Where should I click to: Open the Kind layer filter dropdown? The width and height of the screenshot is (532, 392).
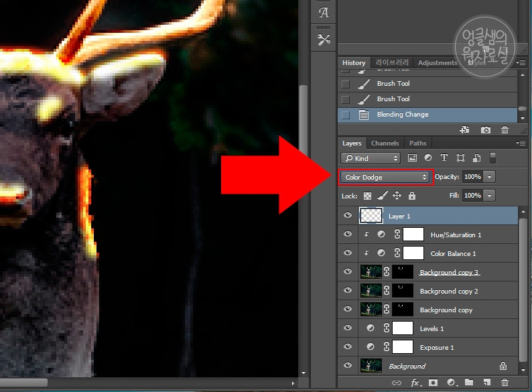tap(371, 158)
